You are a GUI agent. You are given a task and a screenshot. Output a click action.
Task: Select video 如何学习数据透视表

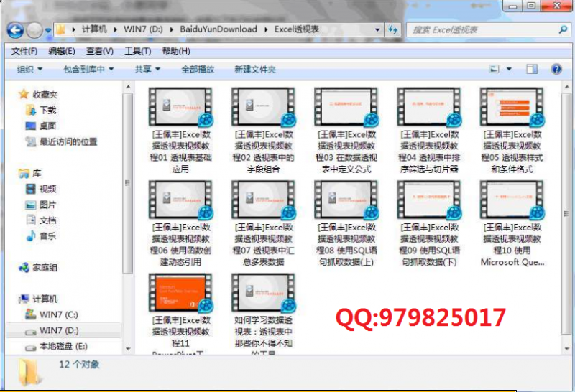coord(263,313)
